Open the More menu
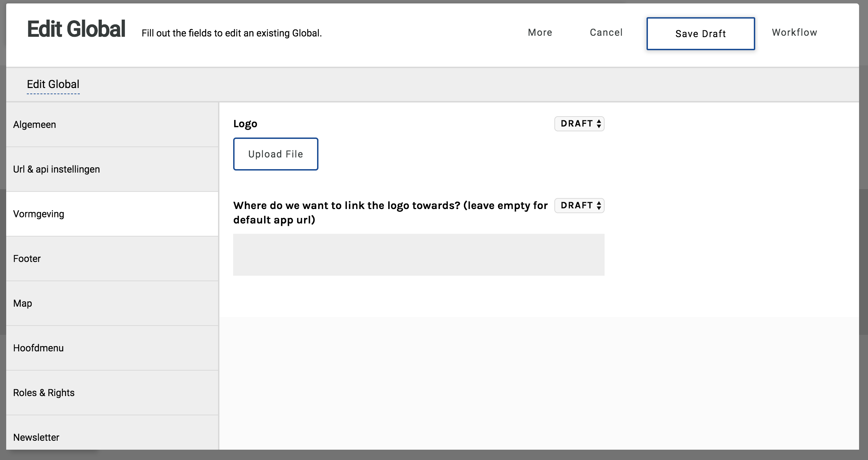Viewport: 868px width, 460px height. pyautogui.click(x=540, y=33)
